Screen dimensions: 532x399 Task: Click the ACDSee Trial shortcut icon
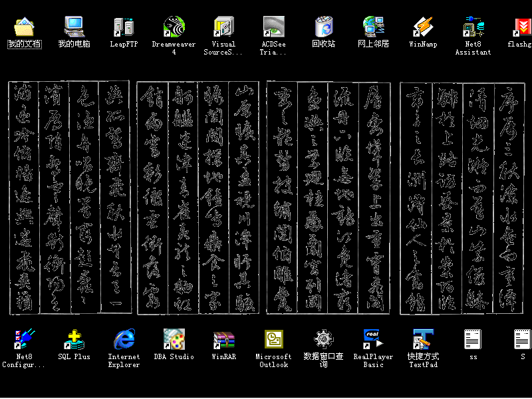(x=273, y=27)
